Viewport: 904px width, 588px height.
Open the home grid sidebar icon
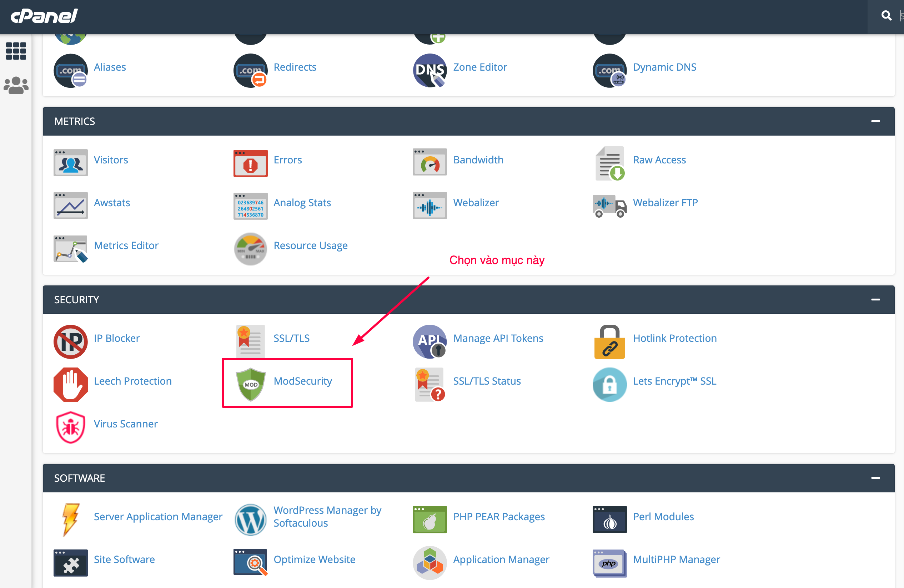(x=16, y=51)
